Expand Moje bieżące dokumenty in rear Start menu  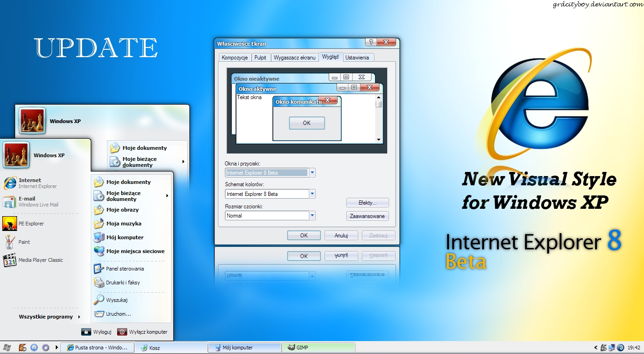[183, 162]
